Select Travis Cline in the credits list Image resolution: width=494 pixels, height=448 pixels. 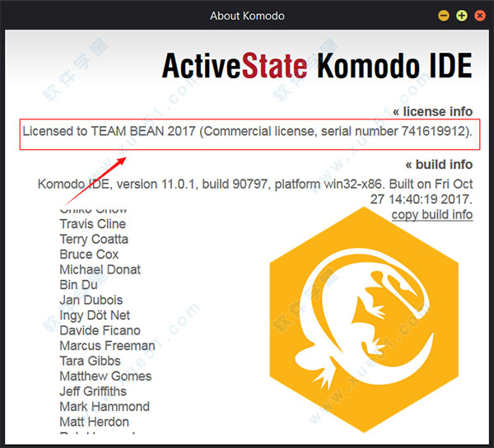(92, 224)
